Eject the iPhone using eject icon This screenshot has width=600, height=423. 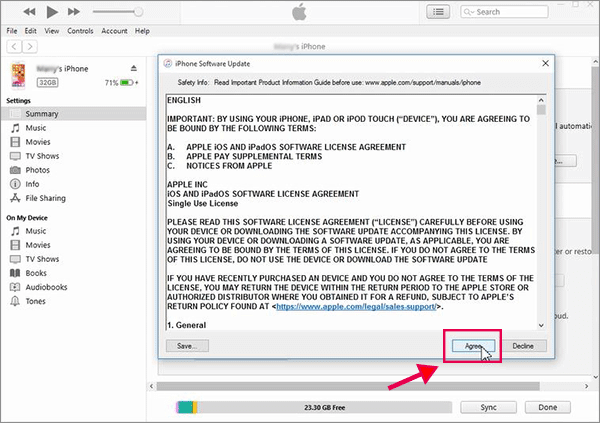(x=134, y=68)
